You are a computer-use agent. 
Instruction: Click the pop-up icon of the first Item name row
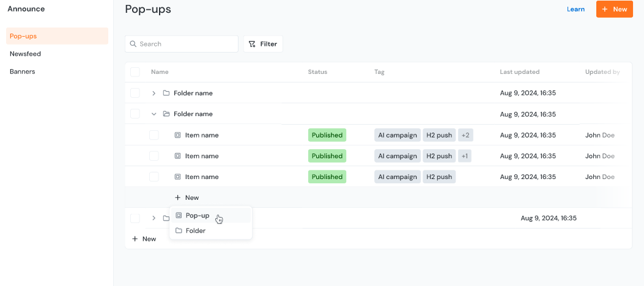(x=178, y=135)
